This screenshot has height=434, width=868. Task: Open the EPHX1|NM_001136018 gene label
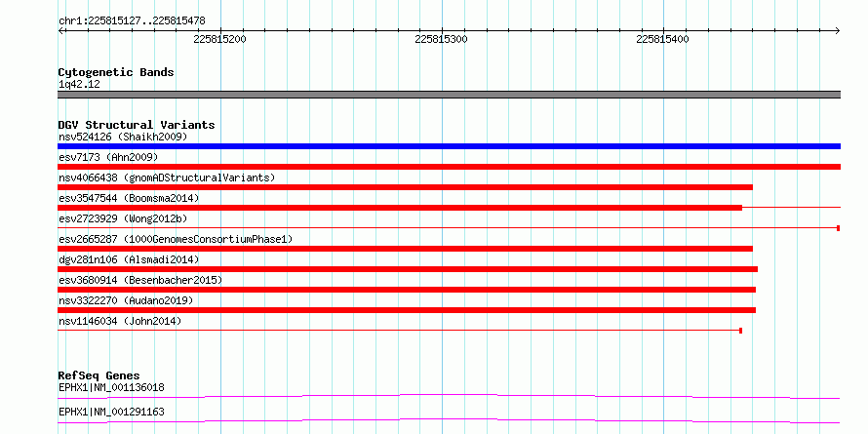click(111, 387)
